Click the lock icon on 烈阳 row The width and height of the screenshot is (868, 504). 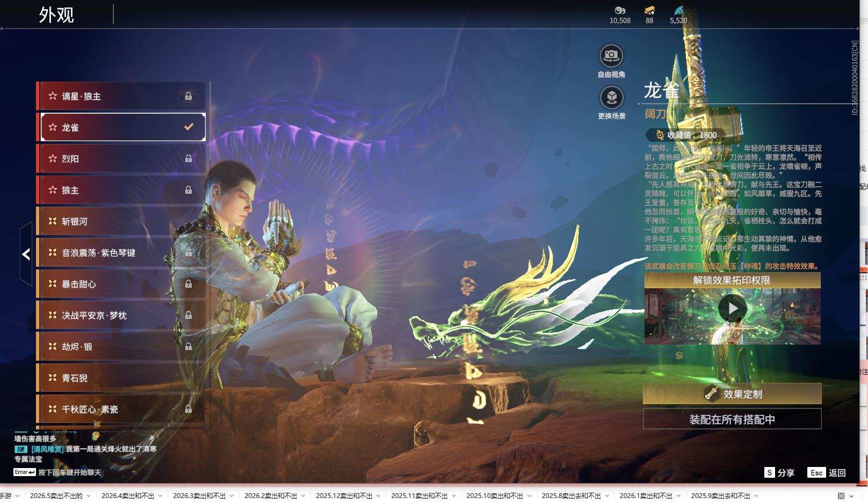click(x=189, y=158)
